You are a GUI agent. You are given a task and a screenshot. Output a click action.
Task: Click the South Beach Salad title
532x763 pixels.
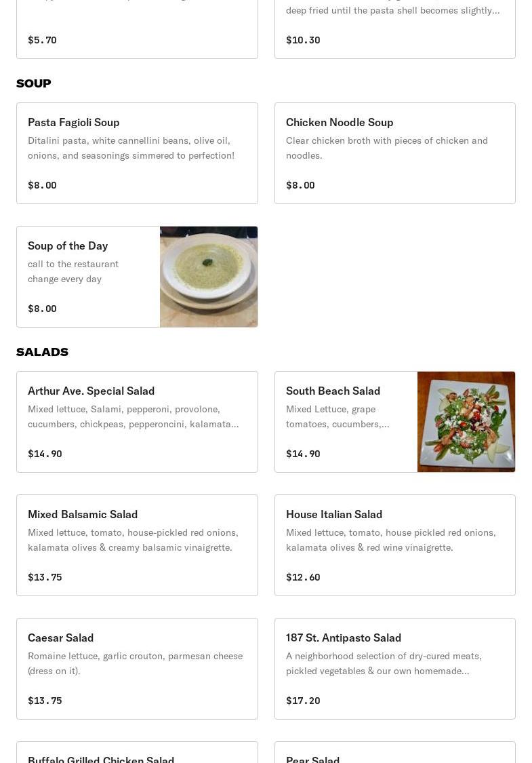[333, 391]
